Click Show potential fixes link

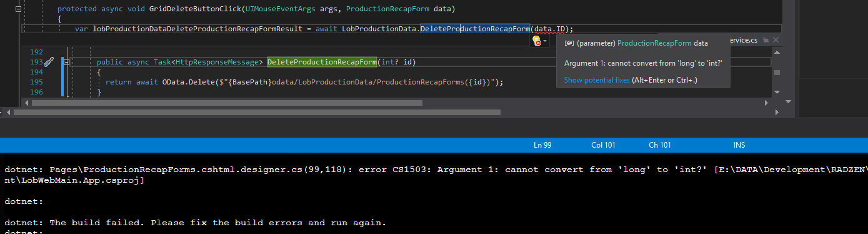(597, 80)
